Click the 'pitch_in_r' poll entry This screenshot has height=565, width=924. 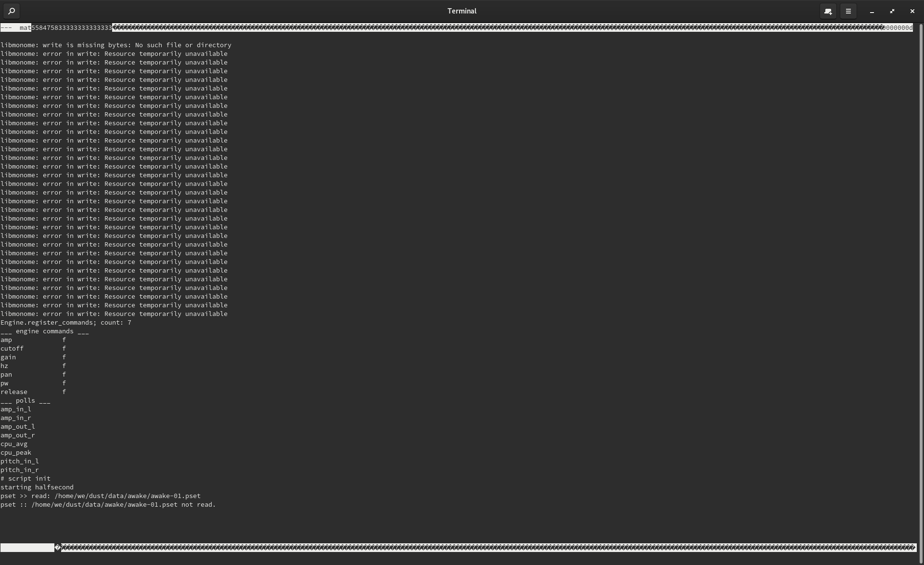pos(20,470)
